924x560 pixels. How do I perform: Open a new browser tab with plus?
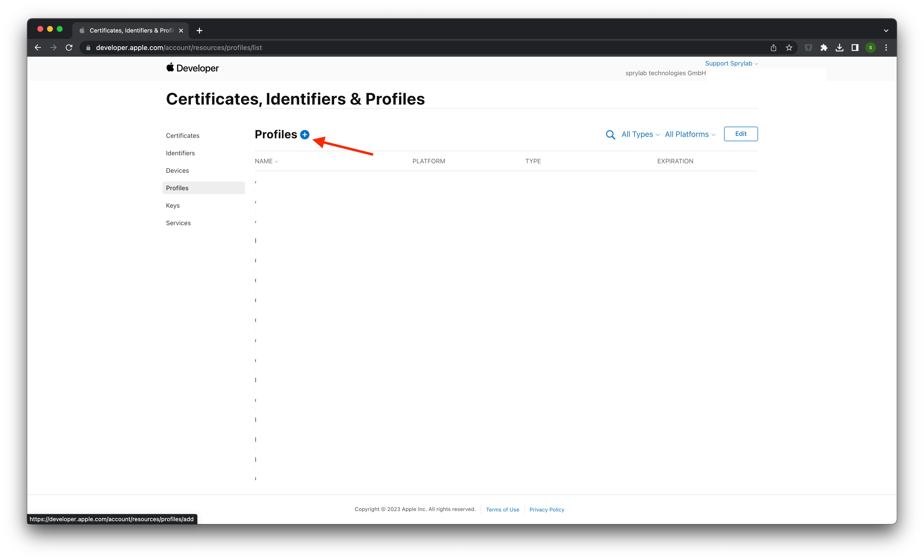click(199, 30)
